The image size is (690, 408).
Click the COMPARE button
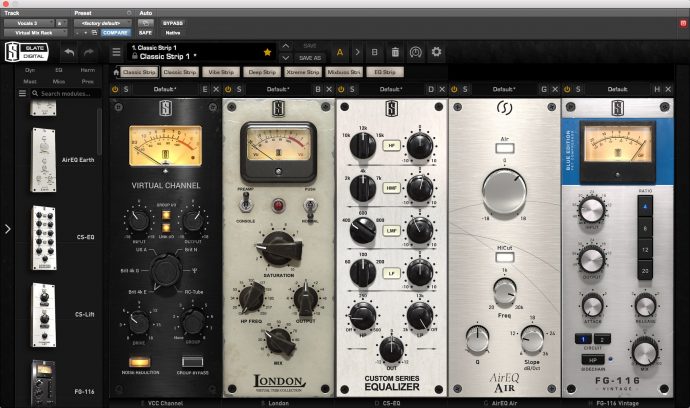115,33
